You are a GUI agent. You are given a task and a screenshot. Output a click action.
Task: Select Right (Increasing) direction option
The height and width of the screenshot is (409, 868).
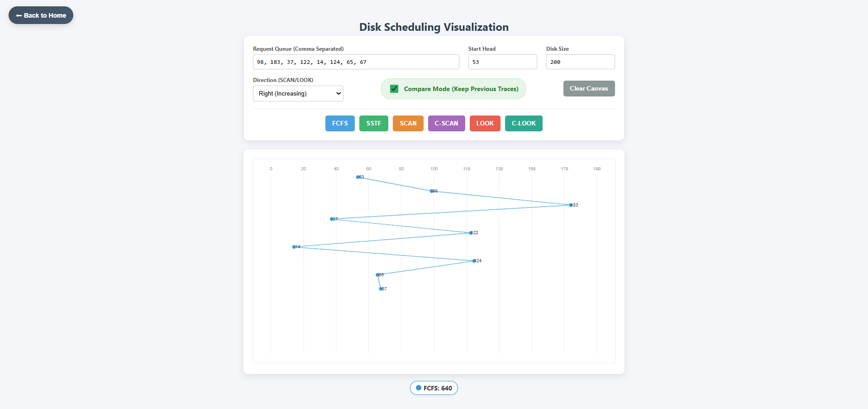coord(298,93)
